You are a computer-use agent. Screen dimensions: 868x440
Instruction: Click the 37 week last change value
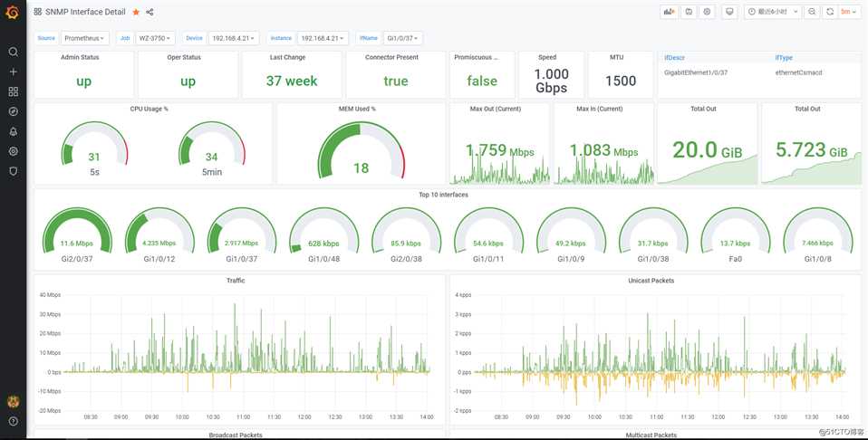292,81
